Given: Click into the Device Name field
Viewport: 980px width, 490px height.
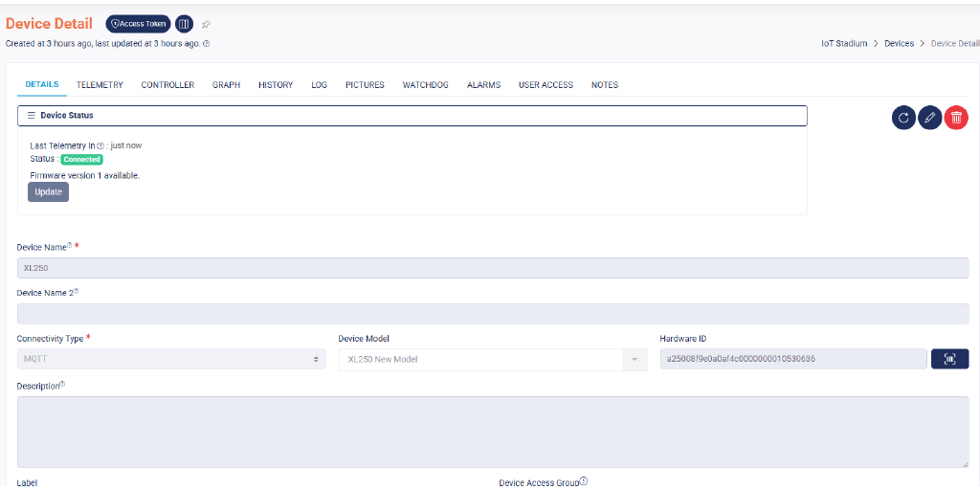Looking at the screenshot, I should (492, 268).
